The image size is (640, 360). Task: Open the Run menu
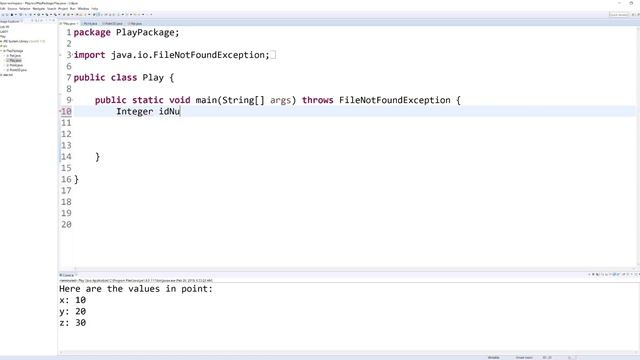coord(73,9)
